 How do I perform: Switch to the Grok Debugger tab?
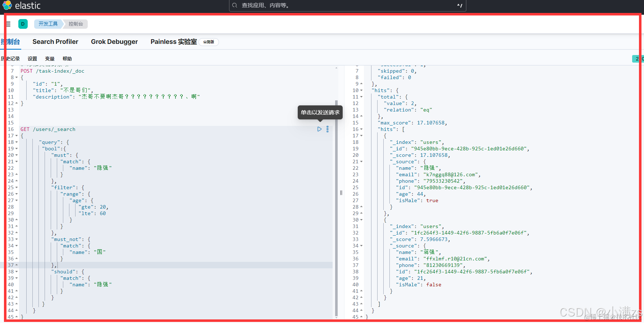(x=114, y=42)
